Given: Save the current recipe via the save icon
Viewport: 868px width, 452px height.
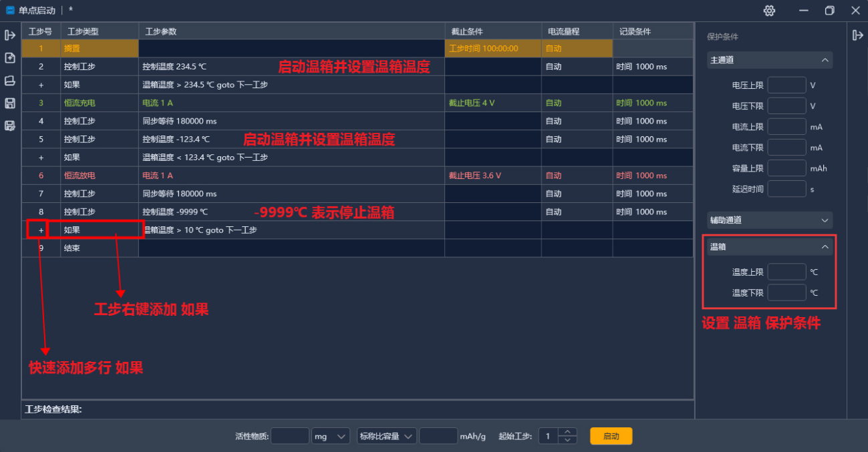Looking at the screenshot, I should click(x=11, y=103).
